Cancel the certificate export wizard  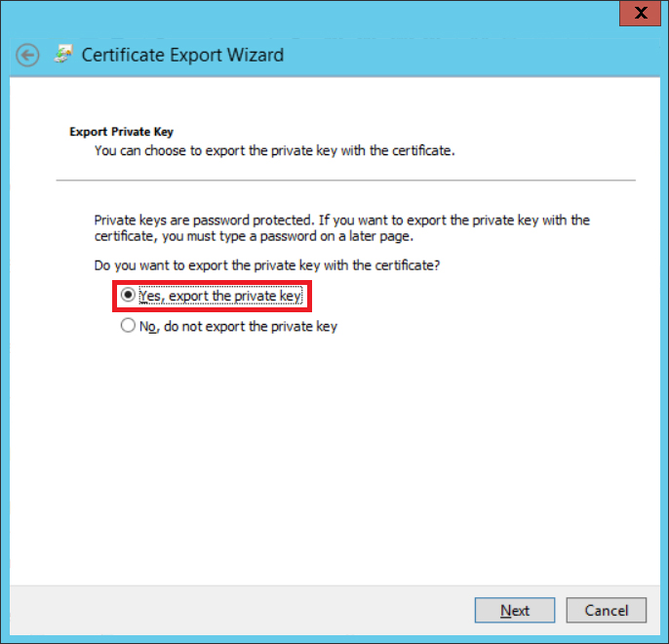click(607, 610)
